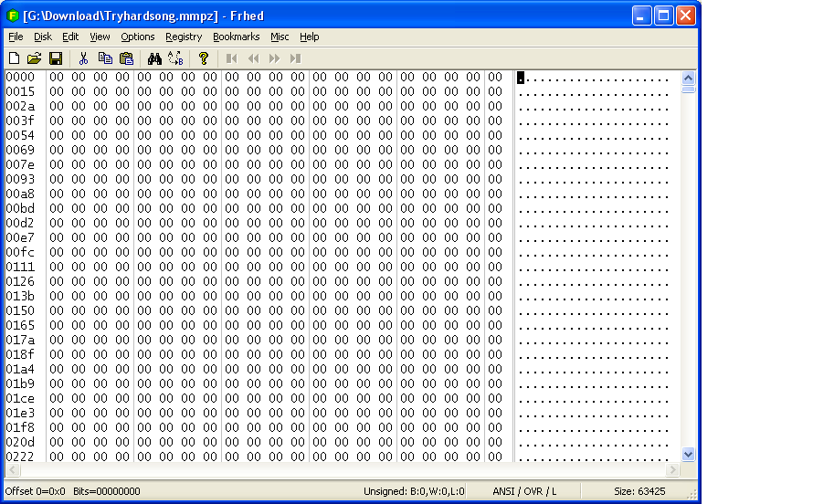Click the yellow question mark help icon
Image resolution: width=834 pixels, height=504 pixels.
coord(204,58)
